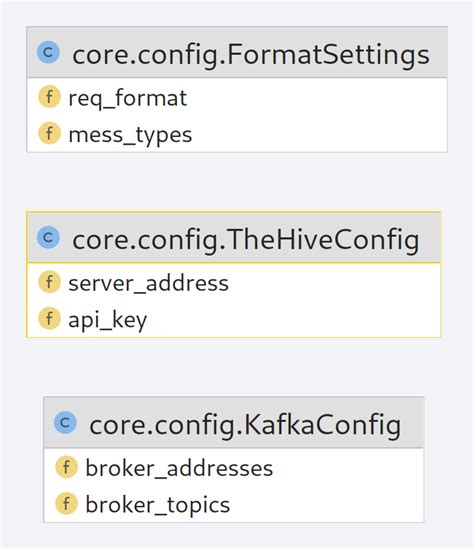Select the core.config.FormatSettings class header
474x549 pixels.
[237, 52]
